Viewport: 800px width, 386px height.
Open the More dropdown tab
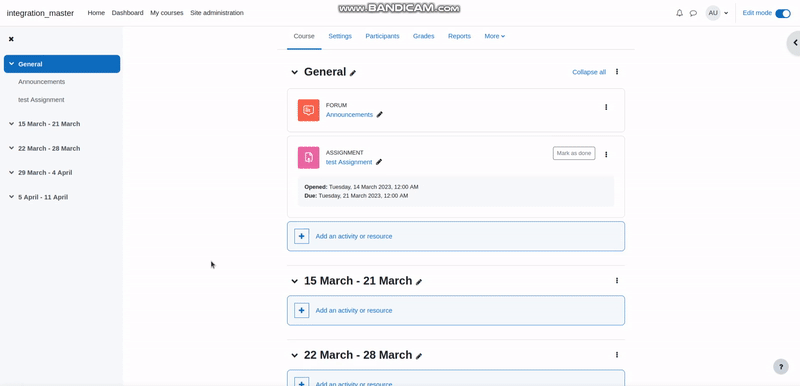click(x=495, y=36)
